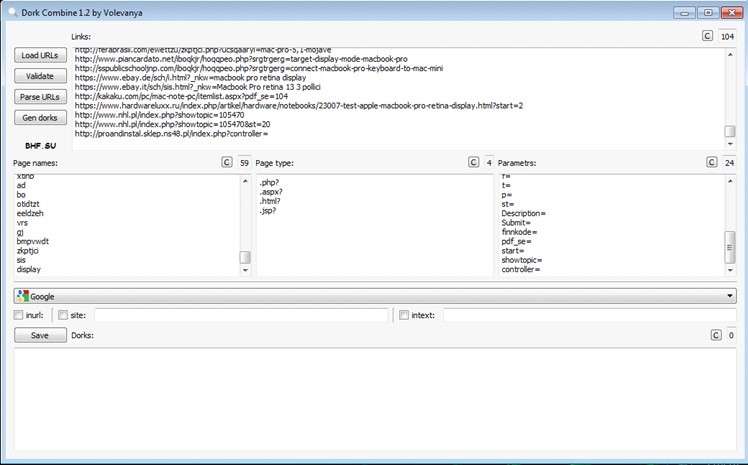The width and height of the screenshot is (748, 465).
Task: Clear Page names using its C button
Action: tap(227, 162)
